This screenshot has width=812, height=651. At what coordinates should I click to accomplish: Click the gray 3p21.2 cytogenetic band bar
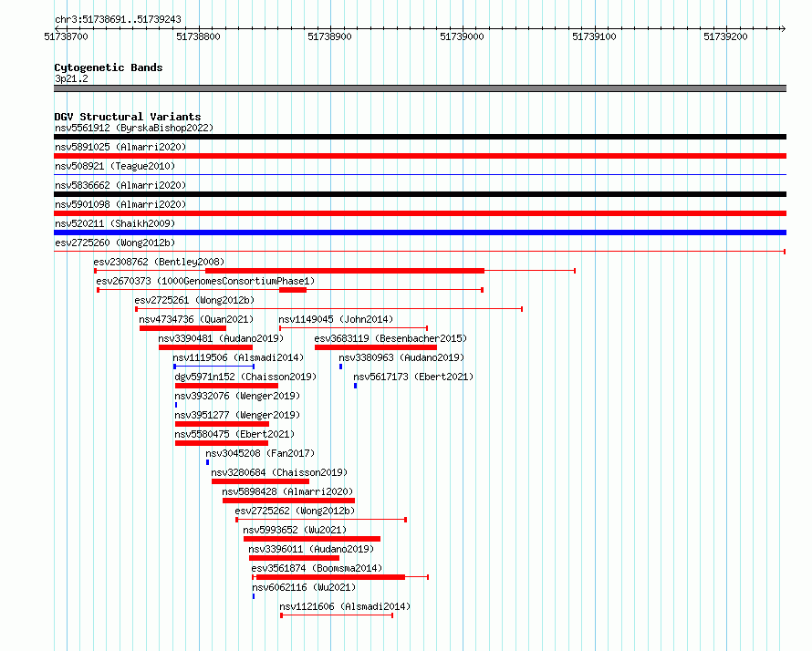420,88
